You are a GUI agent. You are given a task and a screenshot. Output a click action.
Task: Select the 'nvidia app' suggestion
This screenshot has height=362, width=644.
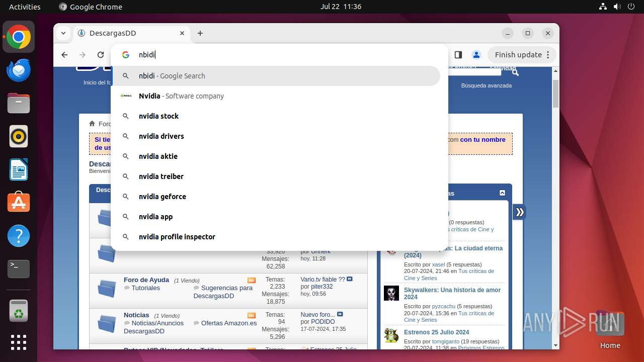pos(276,217)
